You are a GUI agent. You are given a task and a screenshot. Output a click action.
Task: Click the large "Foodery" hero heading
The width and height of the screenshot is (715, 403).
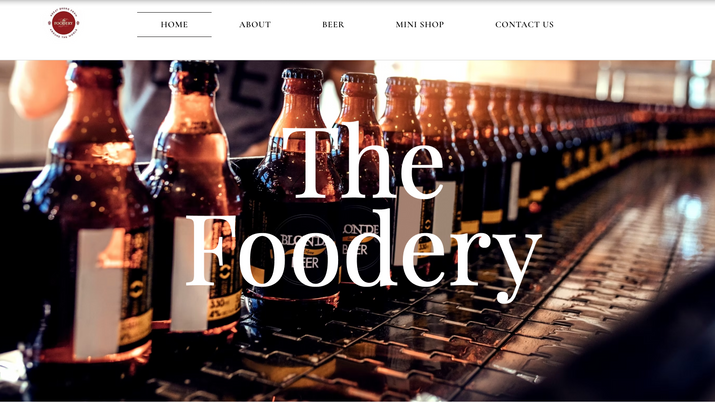(x=363, y=256)
